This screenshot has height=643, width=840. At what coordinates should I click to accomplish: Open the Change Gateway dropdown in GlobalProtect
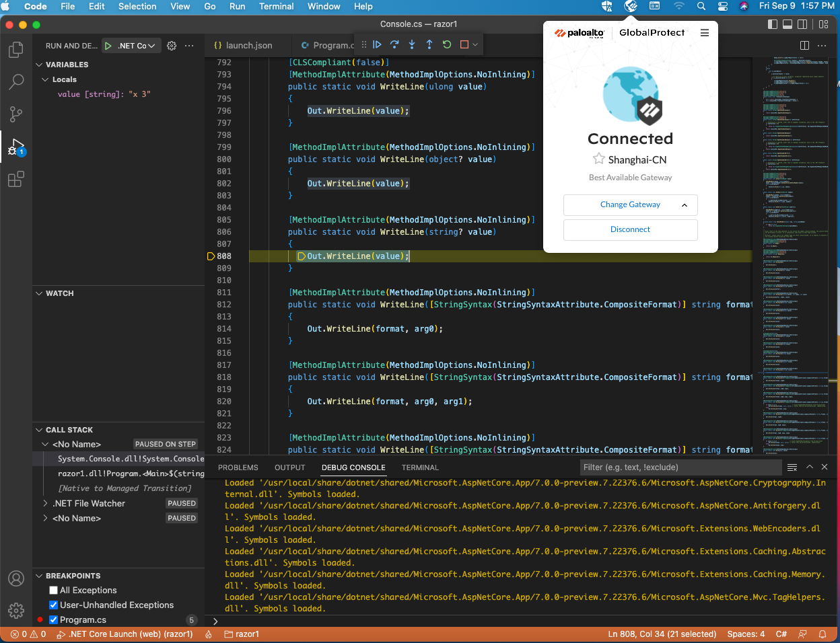pyautogui.click(x=630, y=204)
